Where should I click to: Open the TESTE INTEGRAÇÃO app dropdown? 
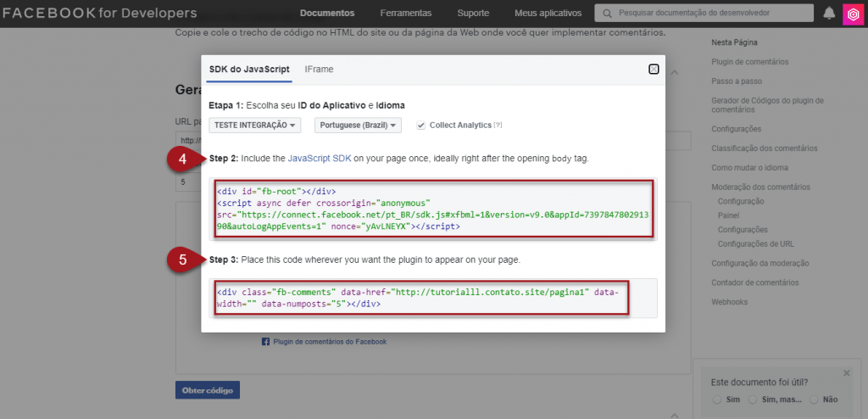click(255, 126)
